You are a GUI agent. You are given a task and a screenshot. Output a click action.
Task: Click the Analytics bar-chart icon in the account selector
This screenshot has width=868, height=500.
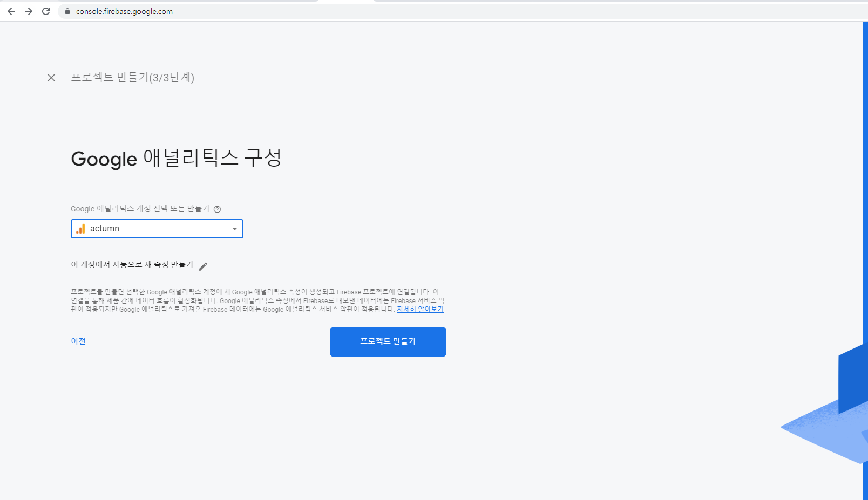point(80,229)
